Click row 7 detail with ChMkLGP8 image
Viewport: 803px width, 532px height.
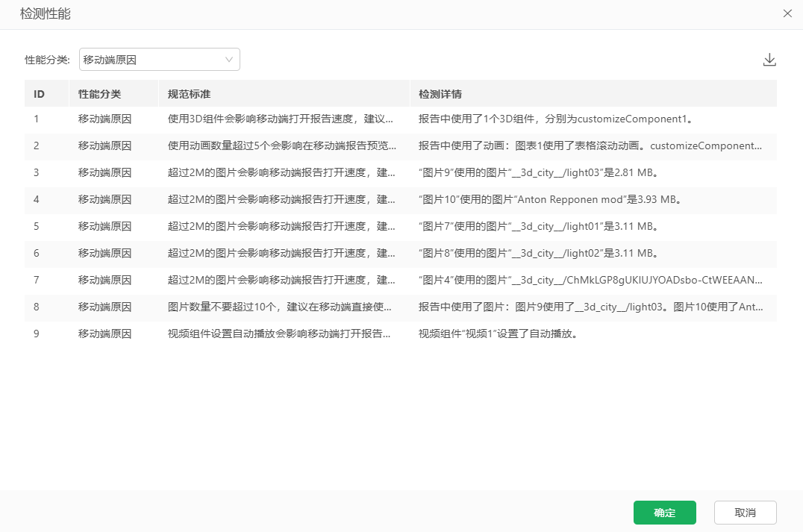tap(590, 280)
